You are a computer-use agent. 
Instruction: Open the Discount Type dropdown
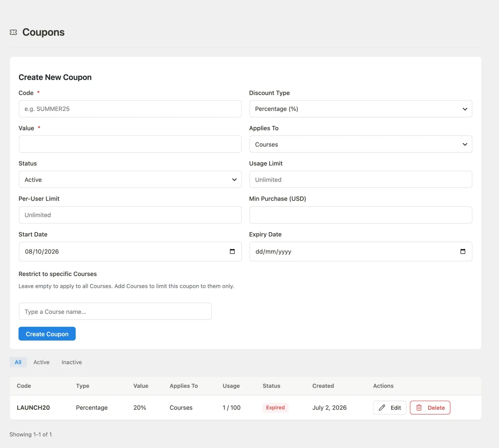[x=361, y=109]
